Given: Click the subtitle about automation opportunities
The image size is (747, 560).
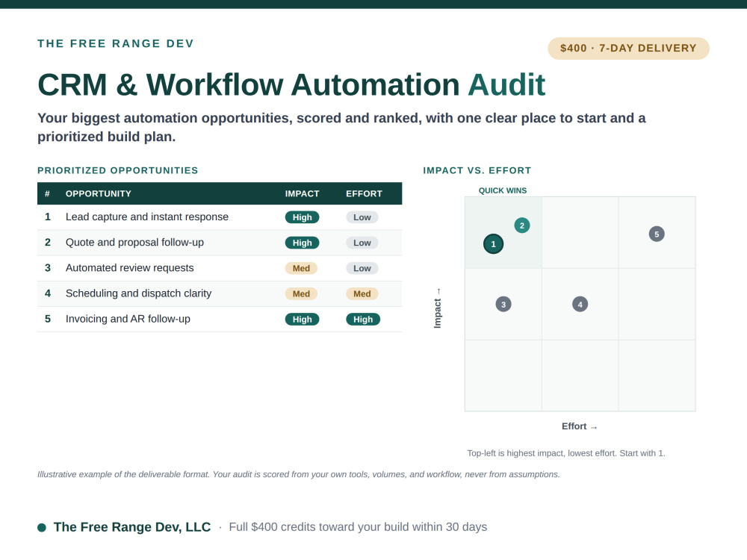Looking at the screenshot, I should click(341, 127).
